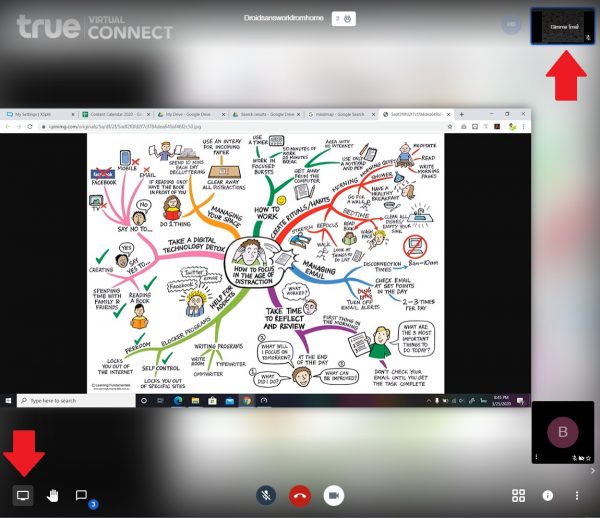Click the participants count badge
The width and height of the screenshot is (600, 518).
click(x=344, y=18)
